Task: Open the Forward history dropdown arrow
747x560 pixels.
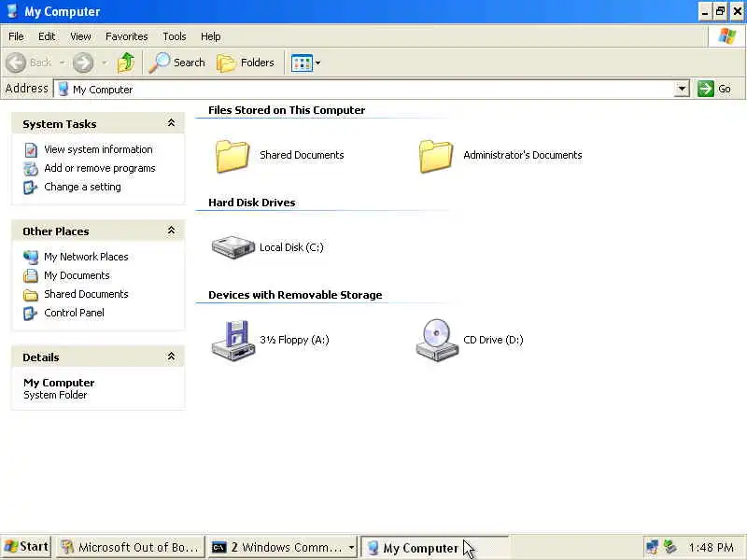Action: click(x=105, y=63)
